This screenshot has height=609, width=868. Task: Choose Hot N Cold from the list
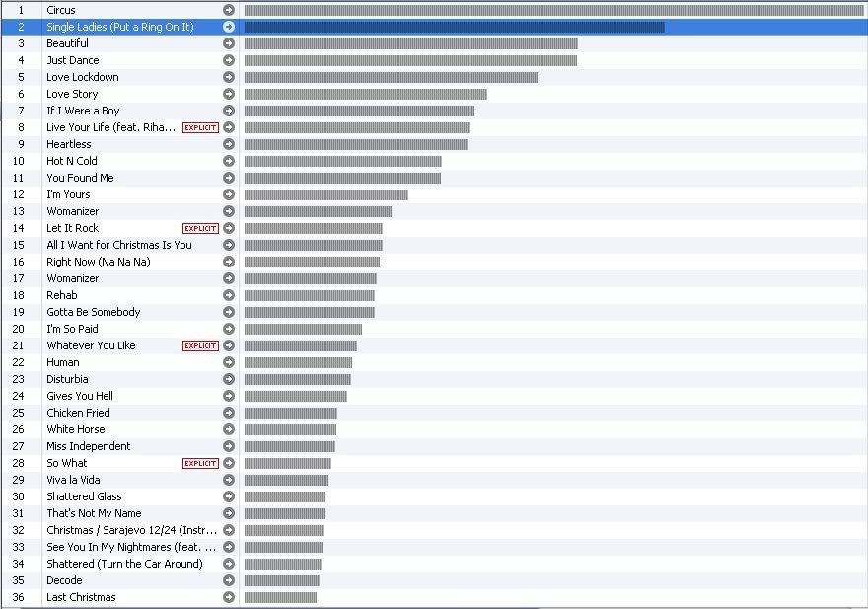[x=72, y=161]
